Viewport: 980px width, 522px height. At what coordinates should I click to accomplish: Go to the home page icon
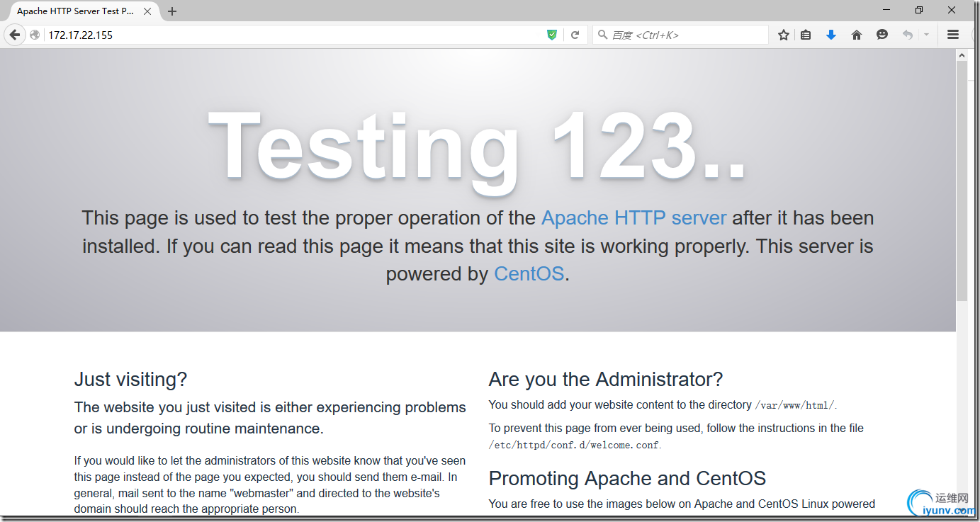click(857, 35)
